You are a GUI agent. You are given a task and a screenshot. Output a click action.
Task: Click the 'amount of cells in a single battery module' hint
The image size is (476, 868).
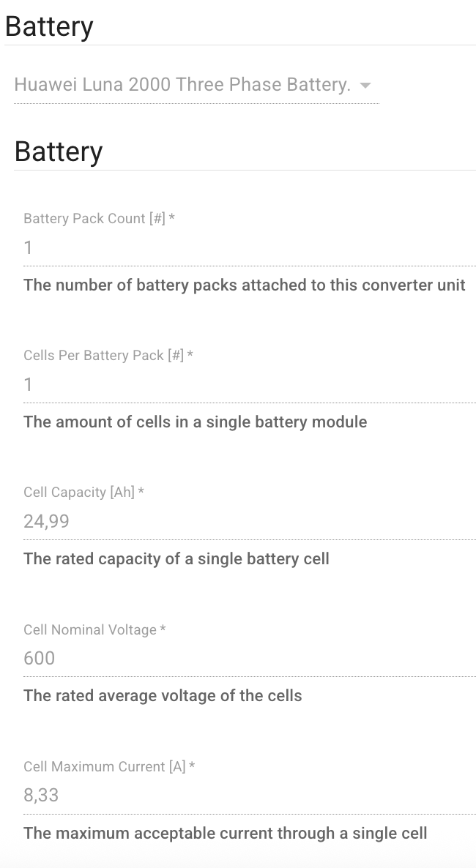tap(196, 422)
